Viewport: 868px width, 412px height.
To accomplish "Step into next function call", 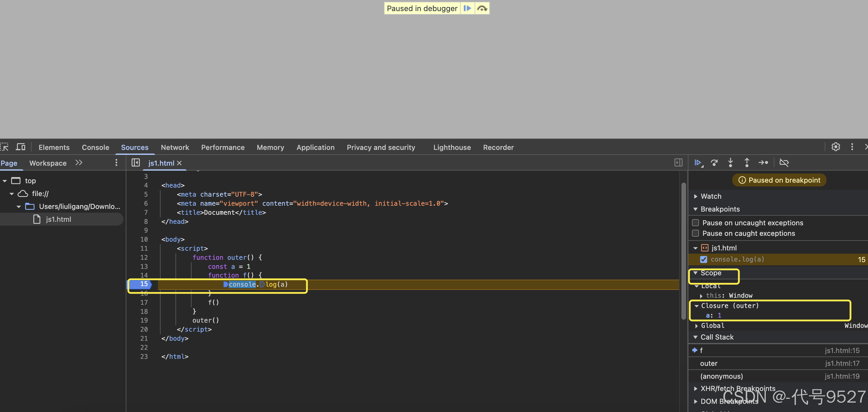I will pos(730,163).
